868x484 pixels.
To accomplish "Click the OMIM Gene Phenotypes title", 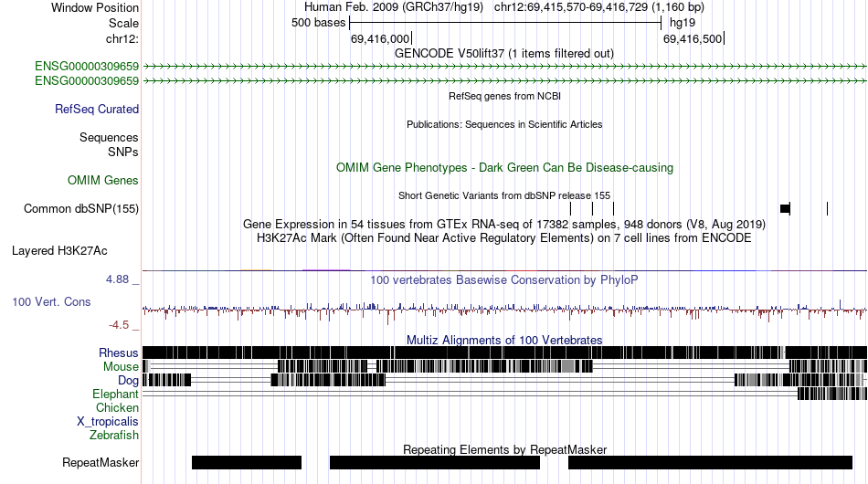I will (x=505, y=168).
